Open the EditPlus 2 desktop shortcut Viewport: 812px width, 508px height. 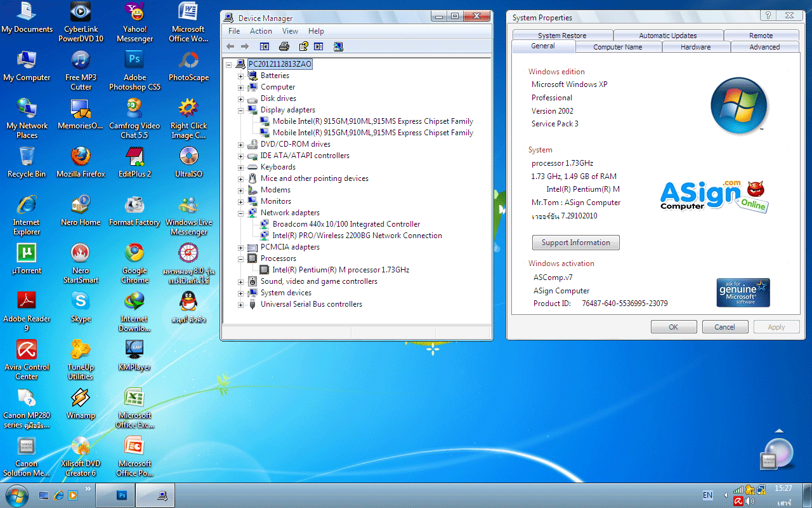(x=134, y=163)
